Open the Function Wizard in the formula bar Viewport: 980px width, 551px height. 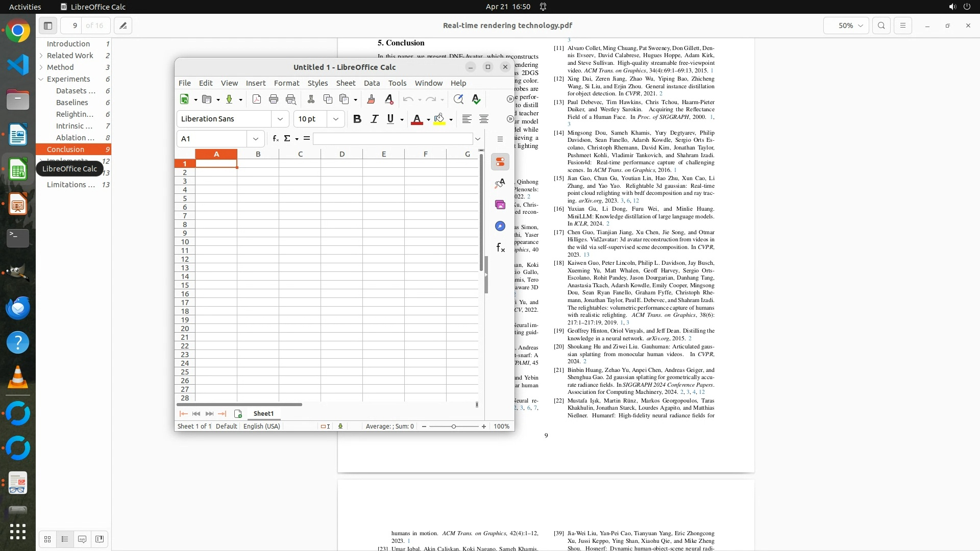(276, 138)
